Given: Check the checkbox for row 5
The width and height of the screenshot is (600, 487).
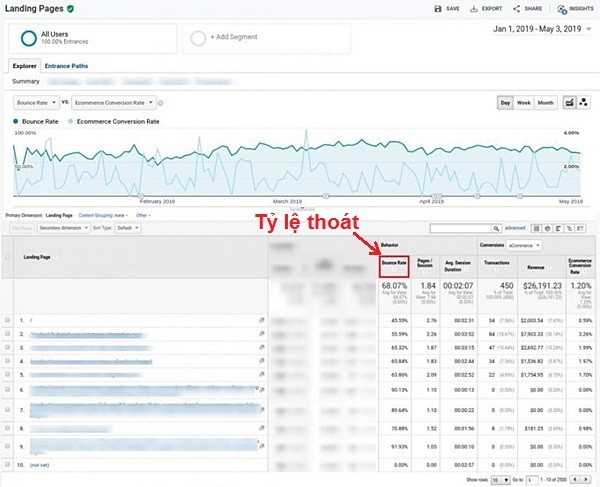Looking at the screenshot, I should point(7,374).
